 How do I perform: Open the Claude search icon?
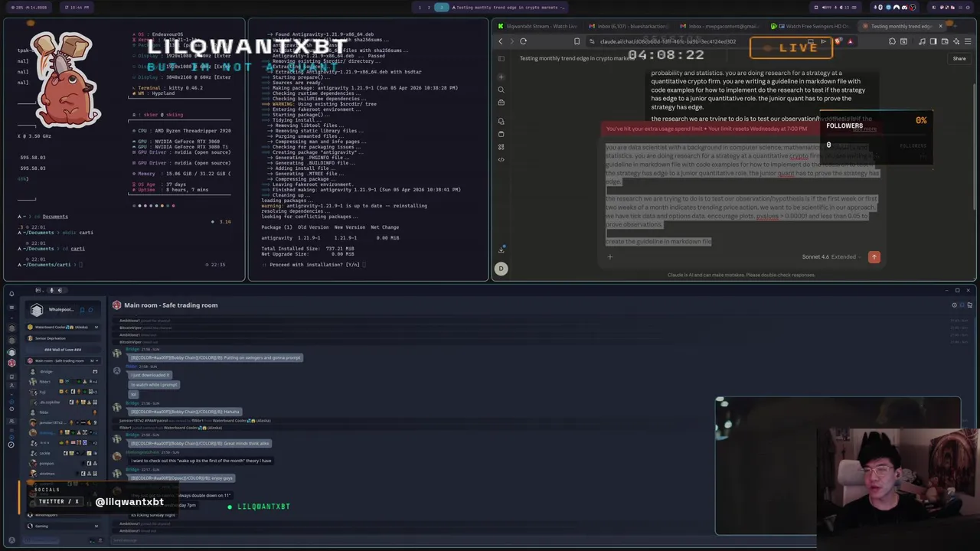click(501, 90)
